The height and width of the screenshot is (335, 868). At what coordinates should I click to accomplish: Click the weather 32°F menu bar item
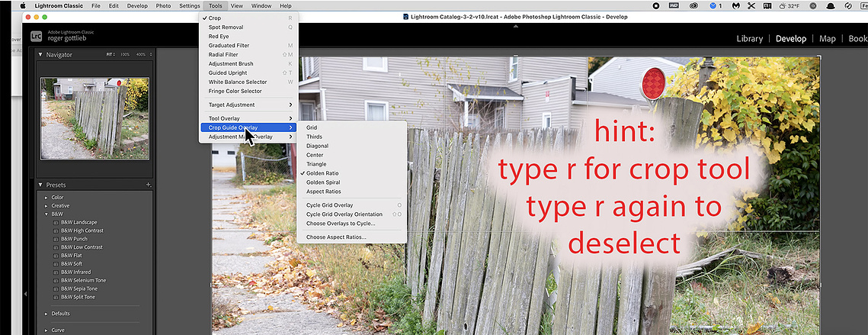(x=790, y=5)
